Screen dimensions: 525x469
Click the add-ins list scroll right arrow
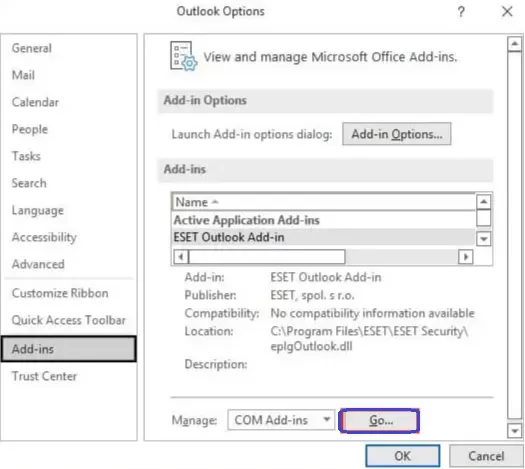[x=466, y=257]
